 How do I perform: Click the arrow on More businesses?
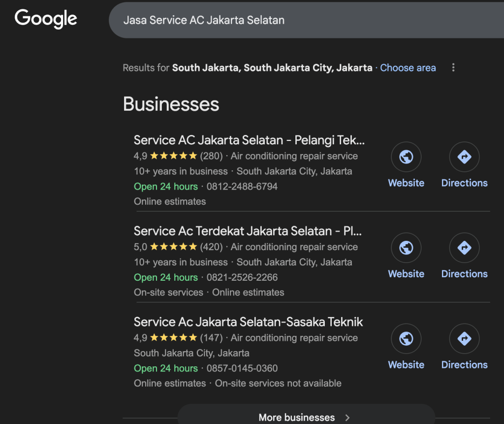347,418
